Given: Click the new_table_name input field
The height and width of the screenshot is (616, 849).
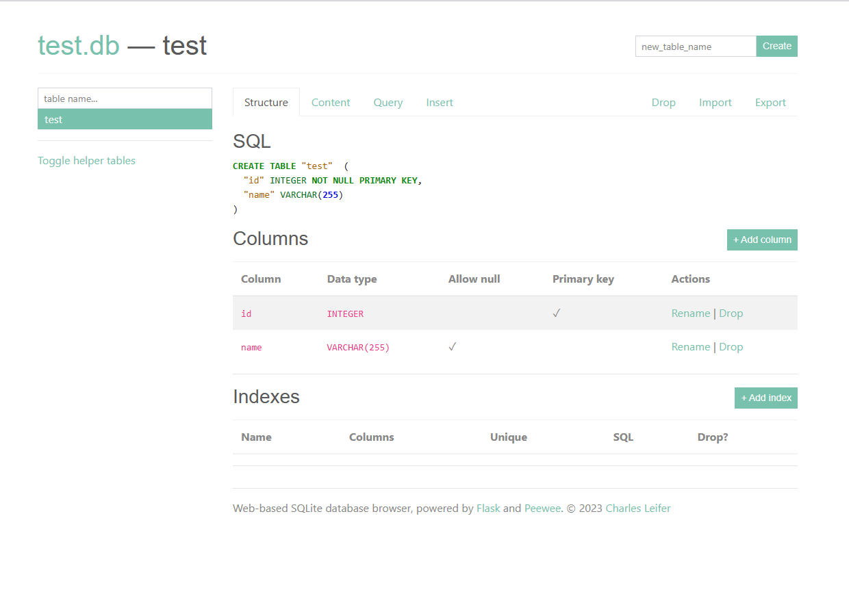Looking at the screenshot, I should pos(695,46).
